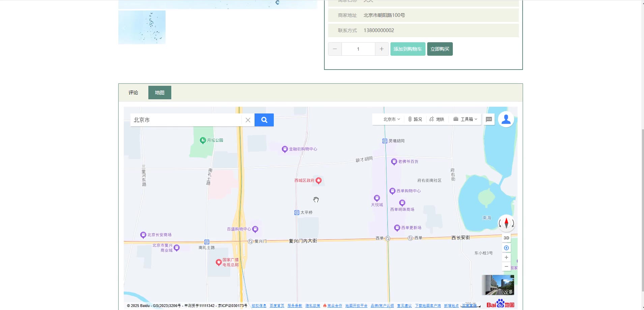Open the 地图开放平台 link
Viewport: 644px width, 310px height.
[x=356, y=306]
